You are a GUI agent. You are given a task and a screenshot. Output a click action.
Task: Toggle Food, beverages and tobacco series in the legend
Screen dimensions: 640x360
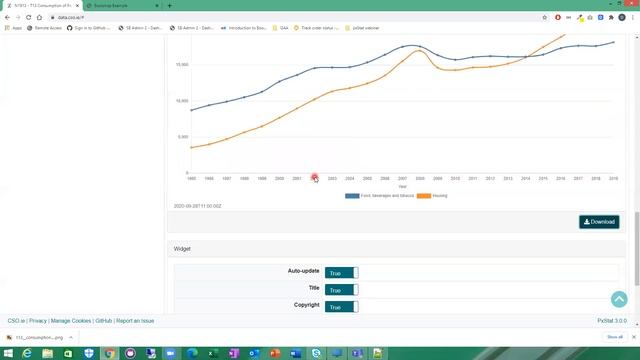click(x=380, y=196)
